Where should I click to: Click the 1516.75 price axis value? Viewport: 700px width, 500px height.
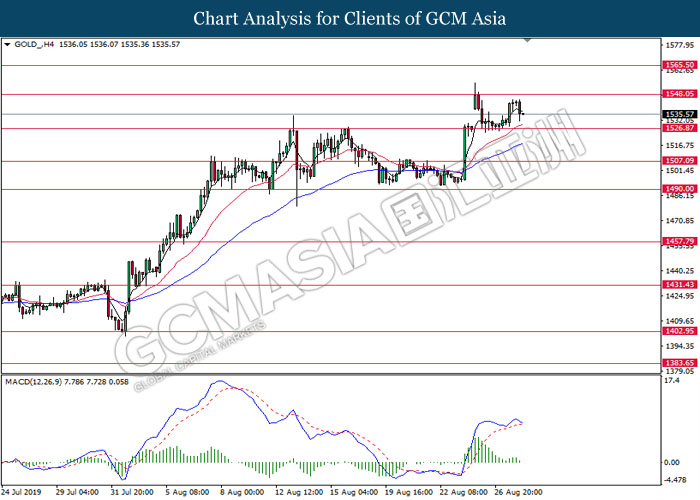[x=679, y=146]
